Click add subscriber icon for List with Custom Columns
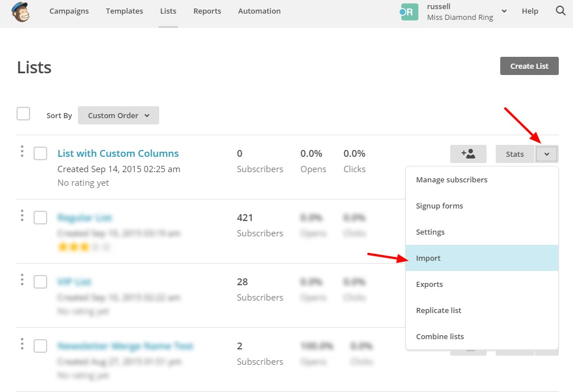Viewport: 573px width, 392px height. point(468,154)
